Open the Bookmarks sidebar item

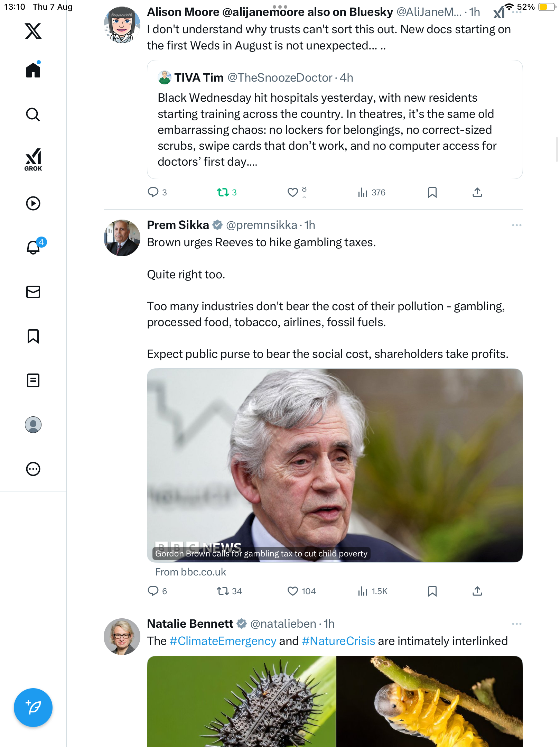click(33, 336)
